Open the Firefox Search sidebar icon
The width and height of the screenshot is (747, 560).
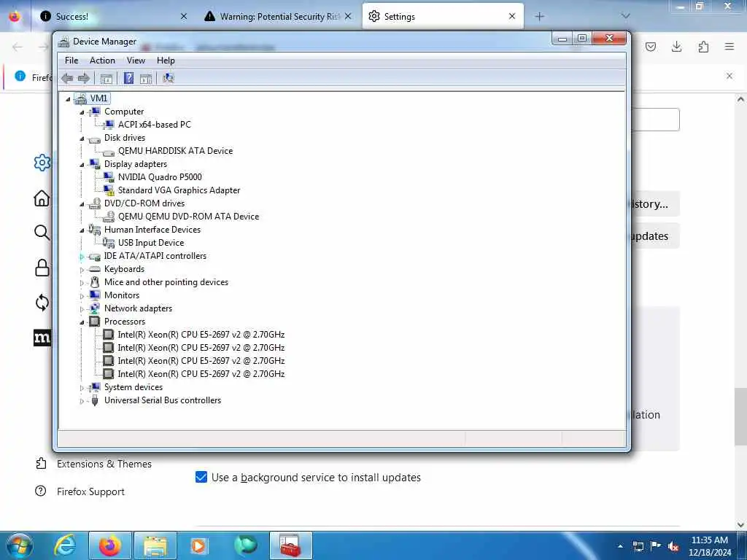pos(42,233)
